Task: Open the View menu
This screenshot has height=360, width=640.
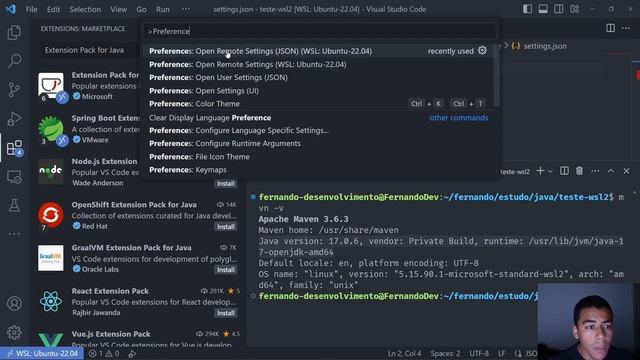Action: pyautogui.click(x=118, y=9)
